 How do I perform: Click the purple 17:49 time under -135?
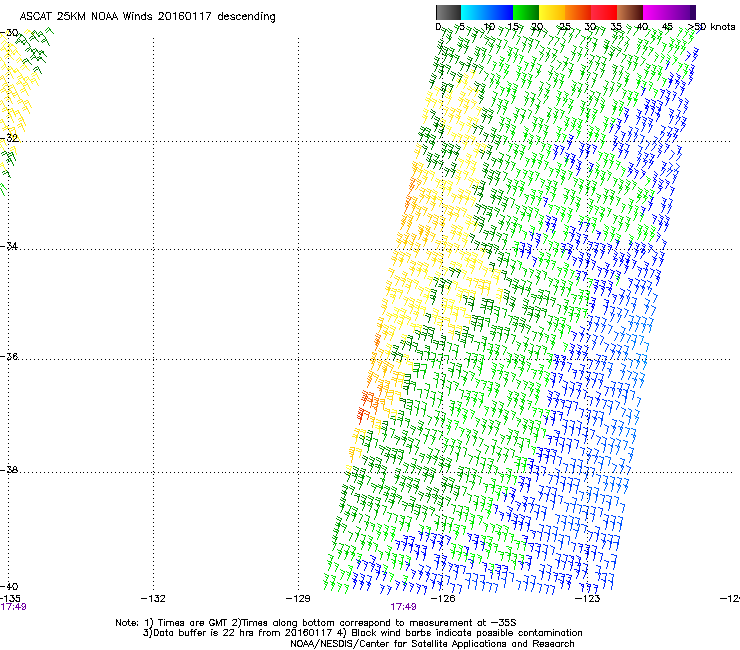13,607
